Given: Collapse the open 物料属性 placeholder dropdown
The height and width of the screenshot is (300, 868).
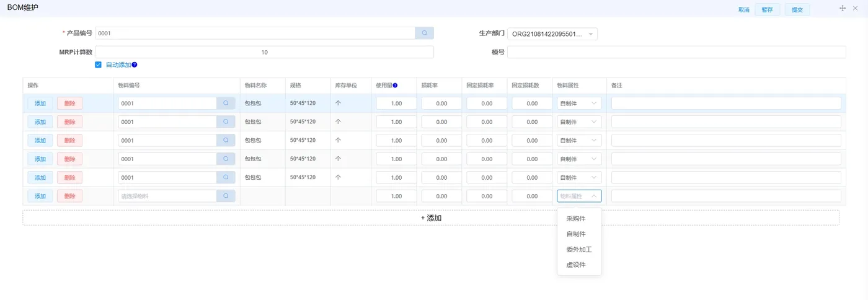Looking at the screenshot, I should click(579, 196).
